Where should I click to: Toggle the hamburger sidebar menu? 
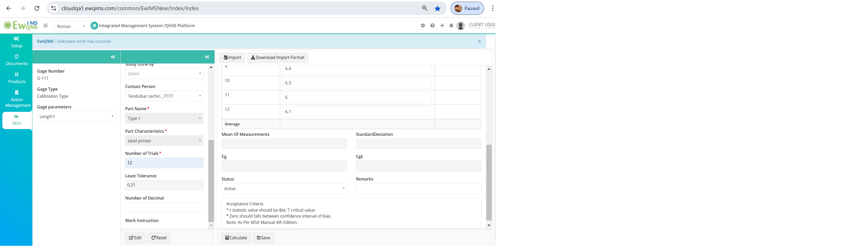[x=45, y=26]
